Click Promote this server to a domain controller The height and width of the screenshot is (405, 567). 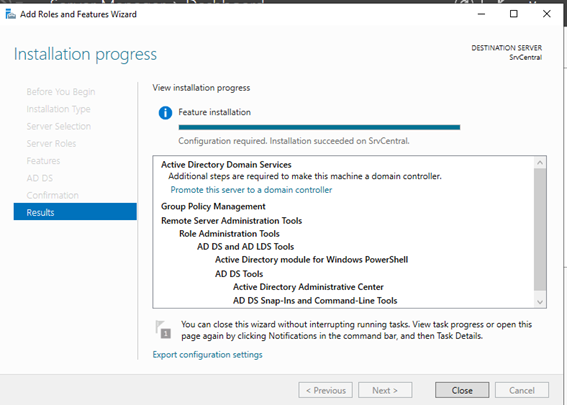click(251, 190)
